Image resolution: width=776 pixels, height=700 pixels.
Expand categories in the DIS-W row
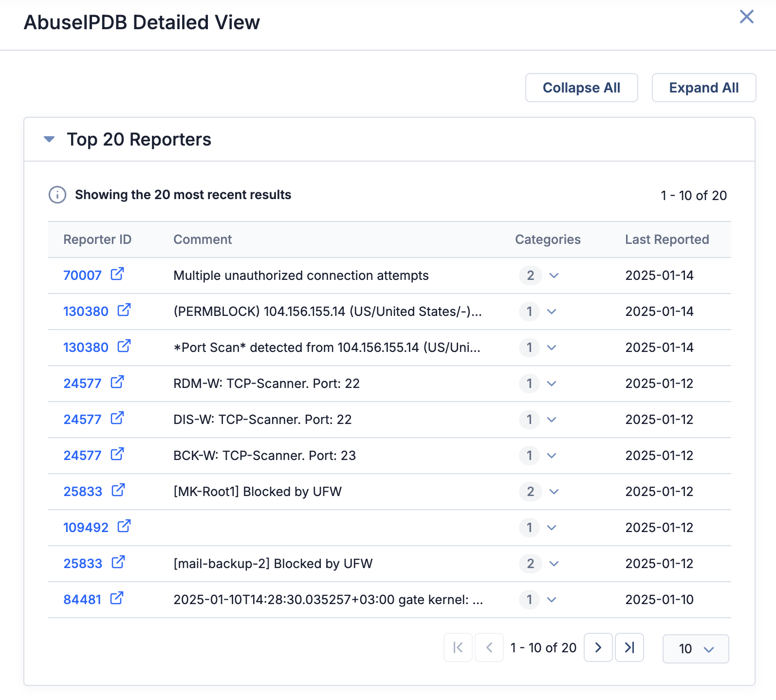click(x=552, y=420)
